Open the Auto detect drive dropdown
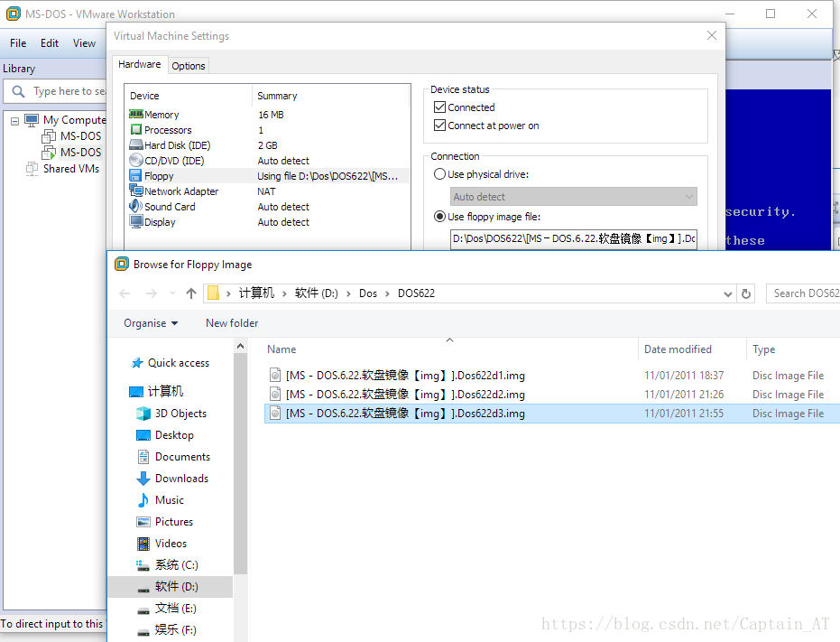Viewport: 840px width, 642px height. point(573,196)
